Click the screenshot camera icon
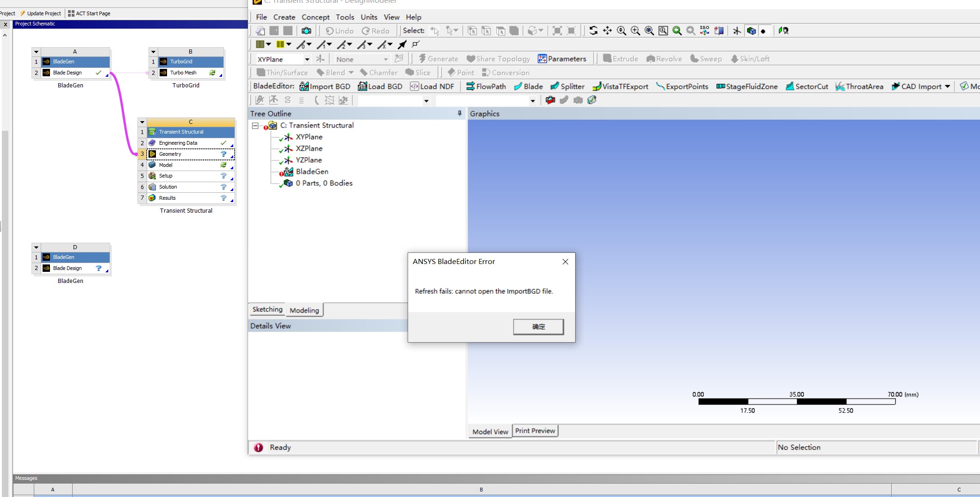Viewport: 980px width, 497px height. 306,31
